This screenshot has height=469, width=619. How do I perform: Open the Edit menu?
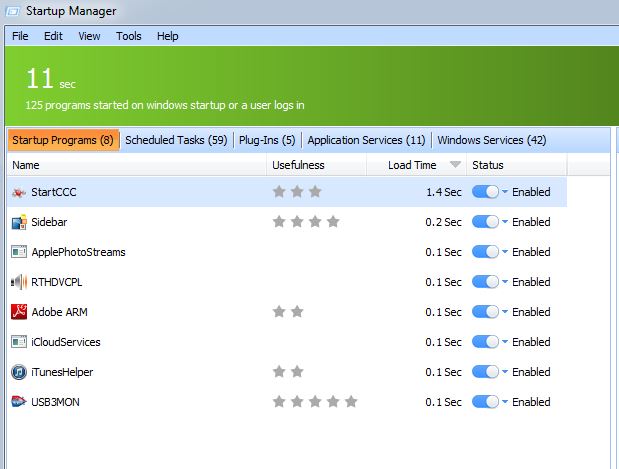pos(53,36)
